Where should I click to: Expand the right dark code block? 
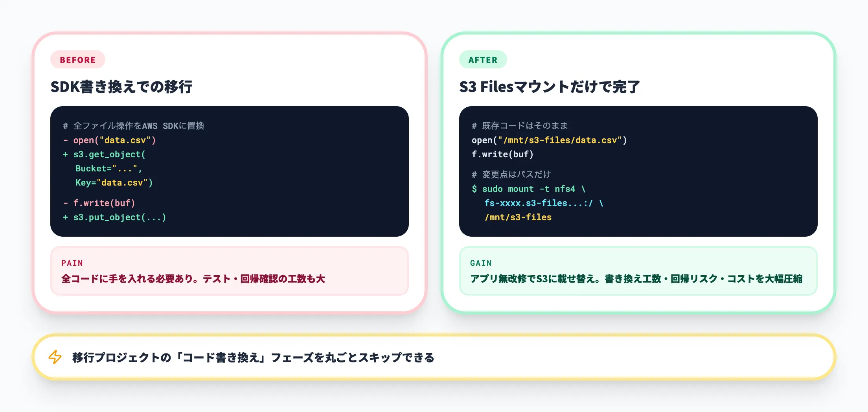(639, 171)
